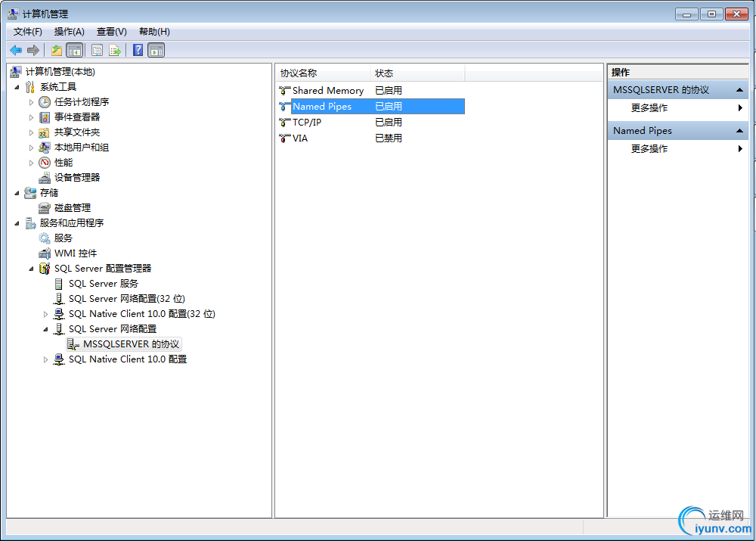Image resolution: width=756 pixels, height=541 pixels.
Task: Click the Performance monitor icon
Action: tap(45, 163)
